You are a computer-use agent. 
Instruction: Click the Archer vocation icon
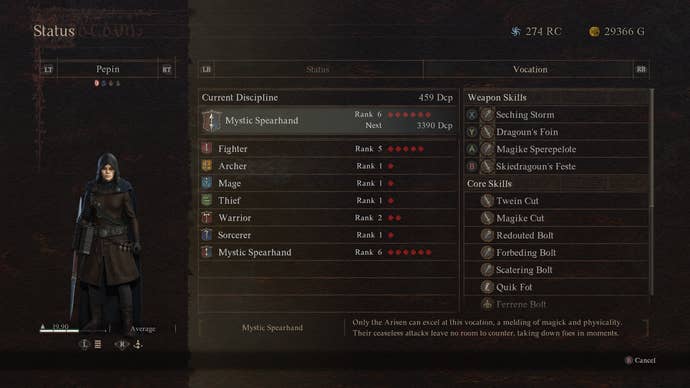[206, 165]
